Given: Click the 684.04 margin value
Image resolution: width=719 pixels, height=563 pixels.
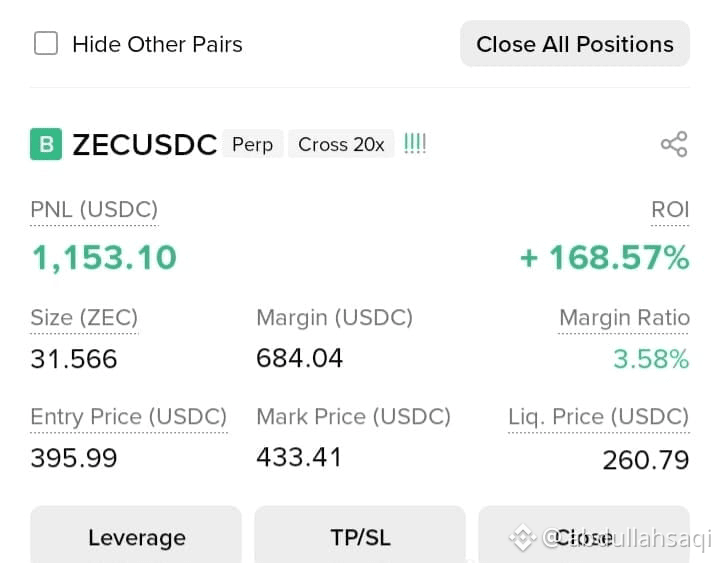Looking at the screenshot, I should [x=299, y=358].
